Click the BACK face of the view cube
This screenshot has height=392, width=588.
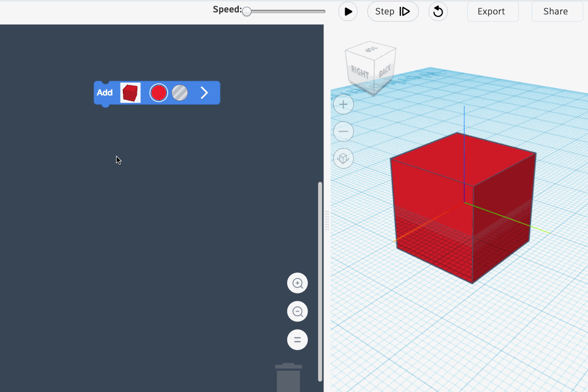pos(385,71)
